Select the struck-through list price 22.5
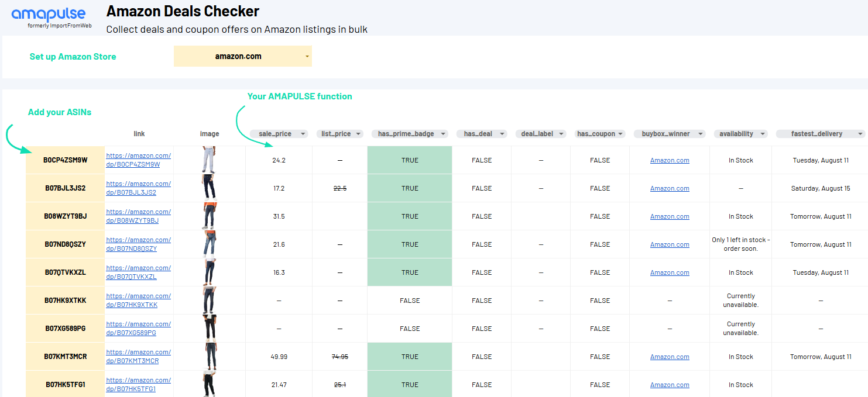This screenshot has width=868, height=397. coord(340,188)
